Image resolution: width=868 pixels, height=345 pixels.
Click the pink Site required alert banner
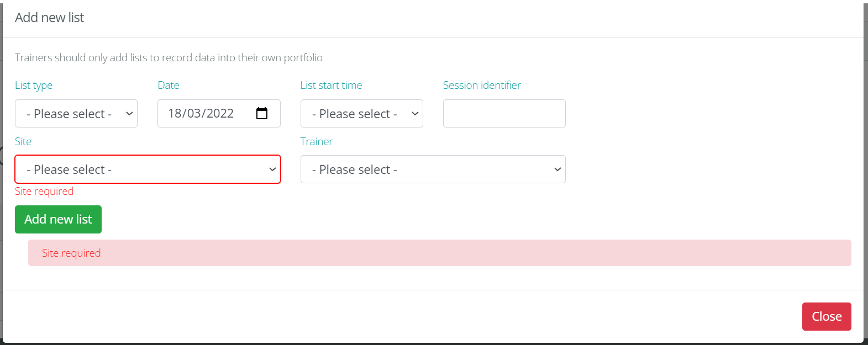(439, 253)
